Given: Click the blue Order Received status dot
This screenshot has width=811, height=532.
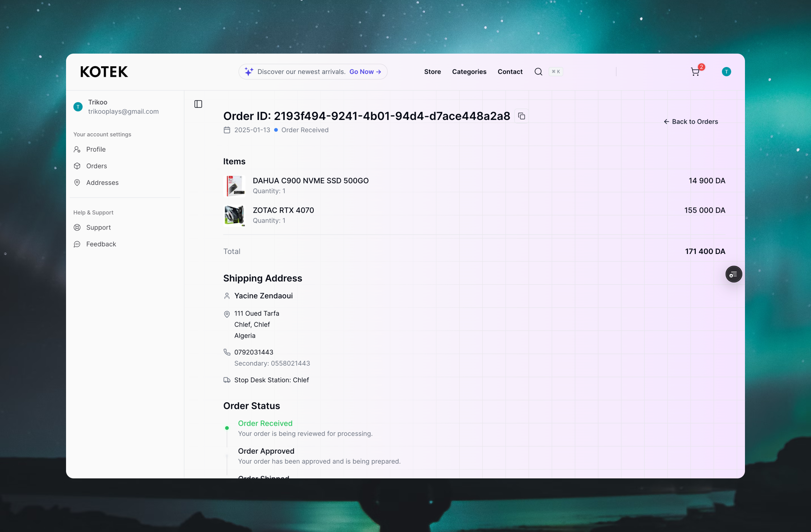Looking at the screenshot, I should click(276, 130).
